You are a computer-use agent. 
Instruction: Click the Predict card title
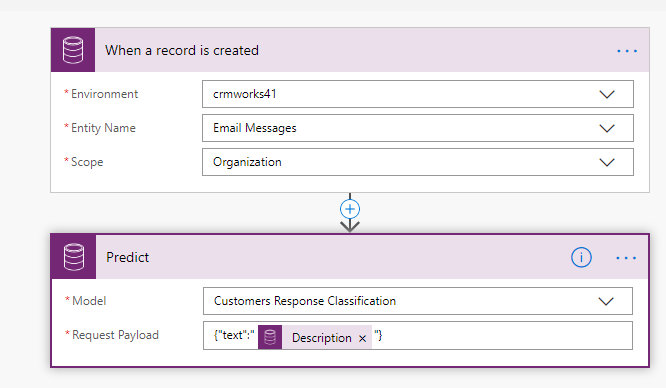tap(127, 258)
